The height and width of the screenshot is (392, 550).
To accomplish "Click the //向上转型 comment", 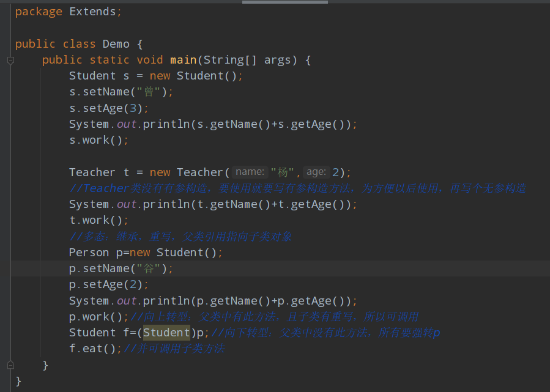I will (x=275, y=317).
